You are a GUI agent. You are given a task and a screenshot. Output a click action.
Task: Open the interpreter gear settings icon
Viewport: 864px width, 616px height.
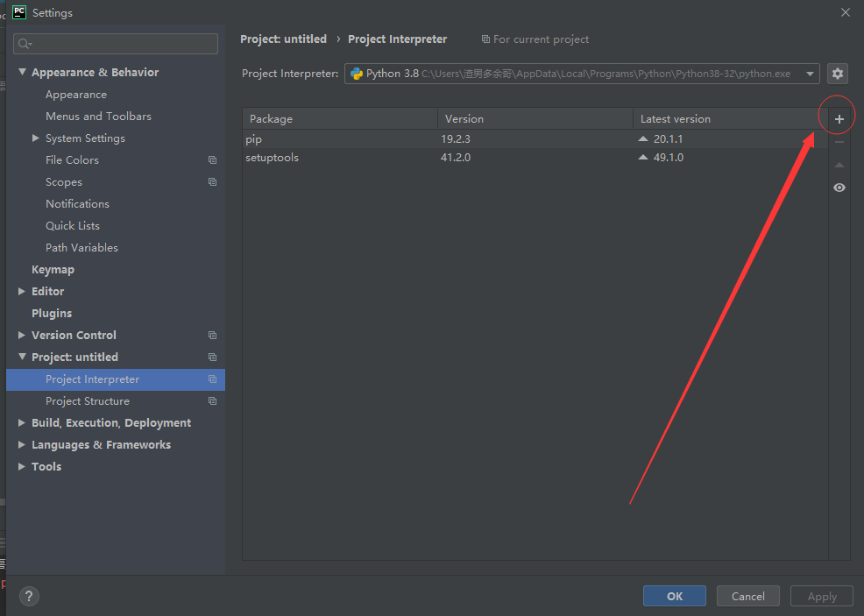pos(838,74)
